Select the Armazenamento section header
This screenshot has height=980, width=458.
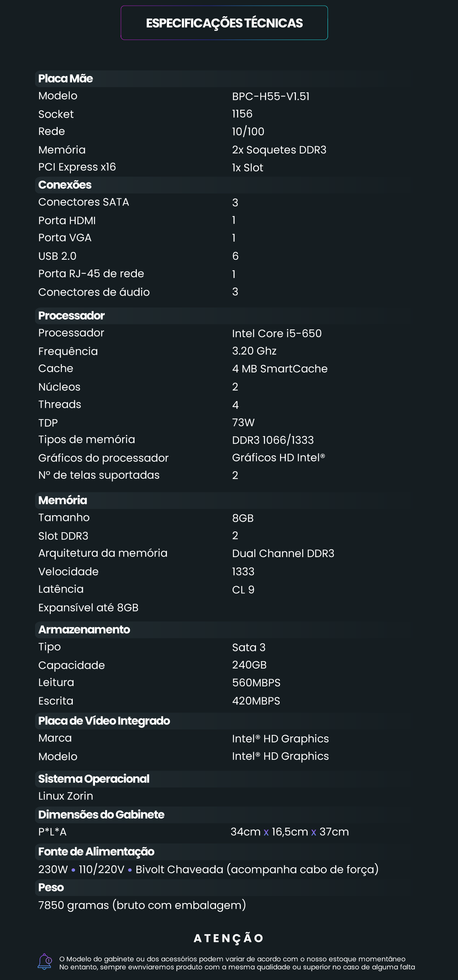pos(84,629)
